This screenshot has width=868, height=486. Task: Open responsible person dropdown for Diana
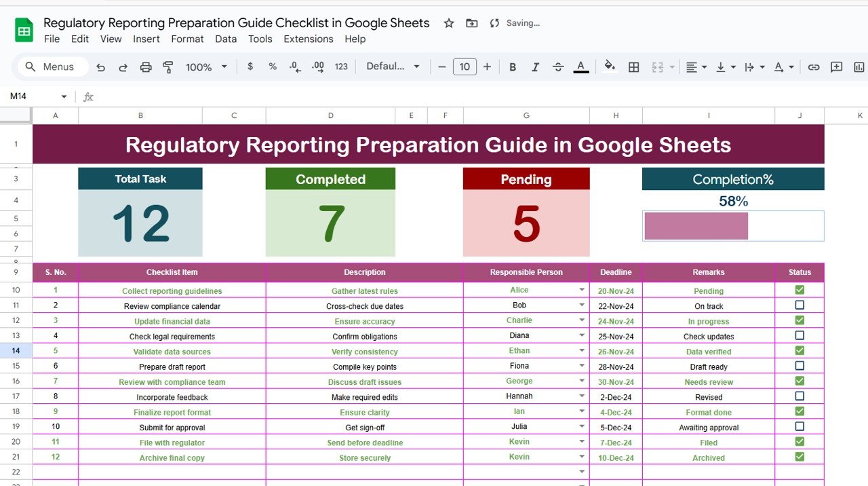pos(581,336)
